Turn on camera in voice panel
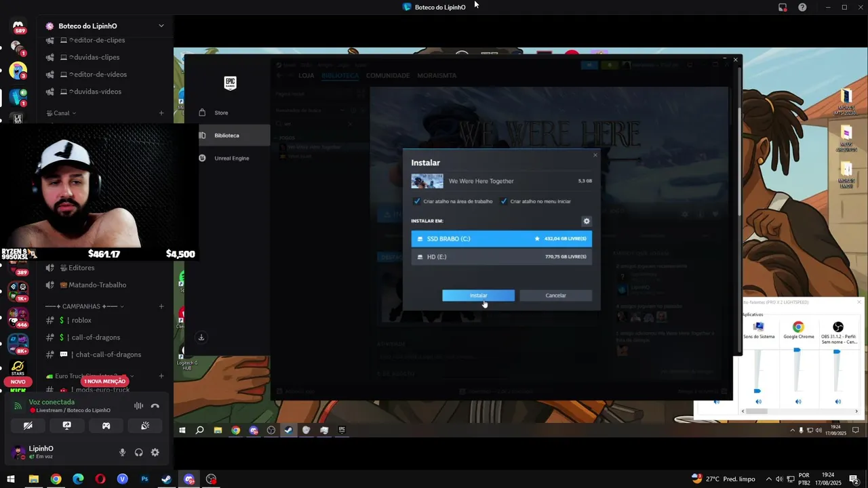The image size is (868, 488). 28,426
